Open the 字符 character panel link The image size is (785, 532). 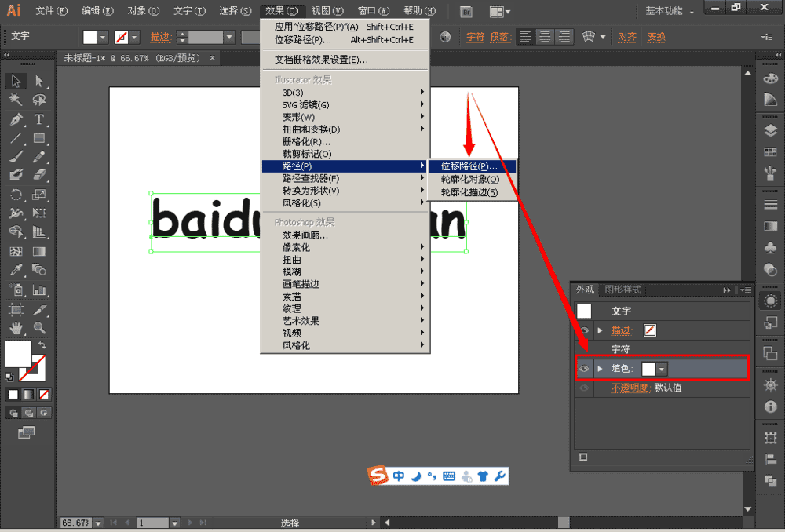(475, 37)
